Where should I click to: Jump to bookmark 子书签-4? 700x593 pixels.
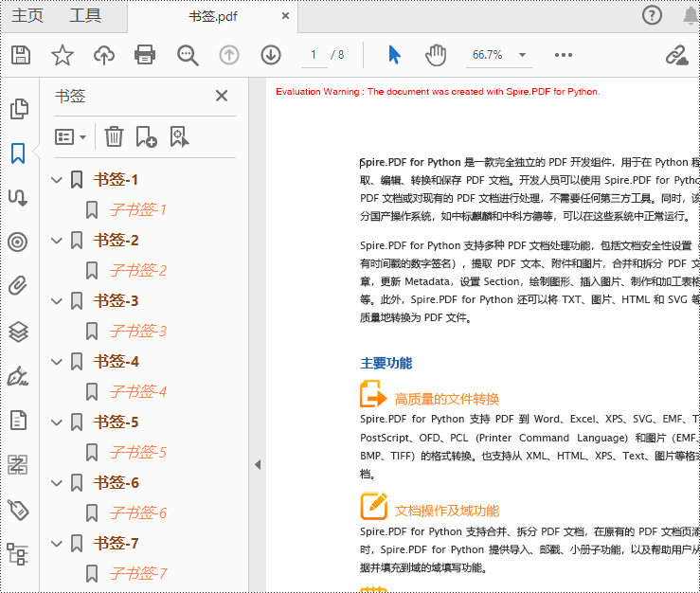138,391
